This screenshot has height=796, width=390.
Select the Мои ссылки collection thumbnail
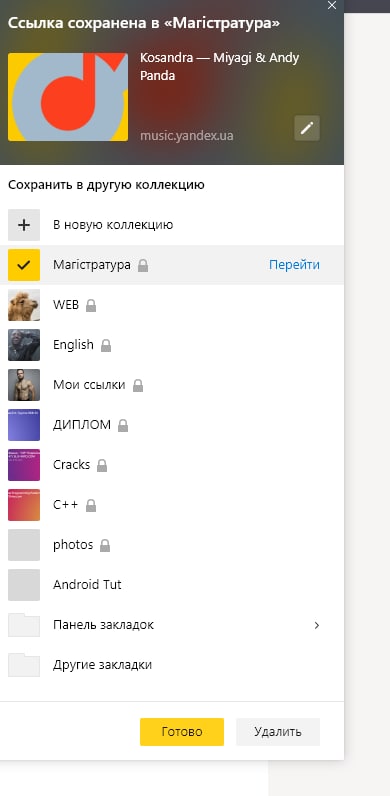pos(24,385)
